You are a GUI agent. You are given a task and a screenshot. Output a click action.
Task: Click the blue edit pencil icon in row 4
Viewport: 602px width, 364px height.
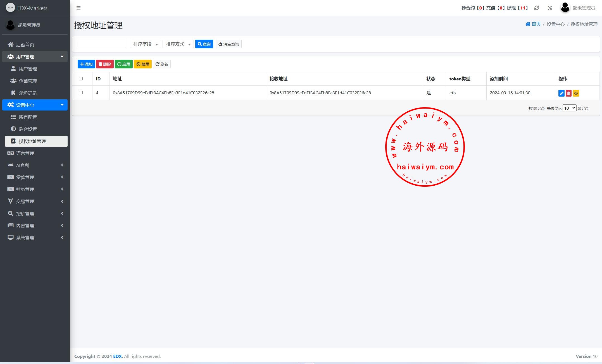point(561,93)
